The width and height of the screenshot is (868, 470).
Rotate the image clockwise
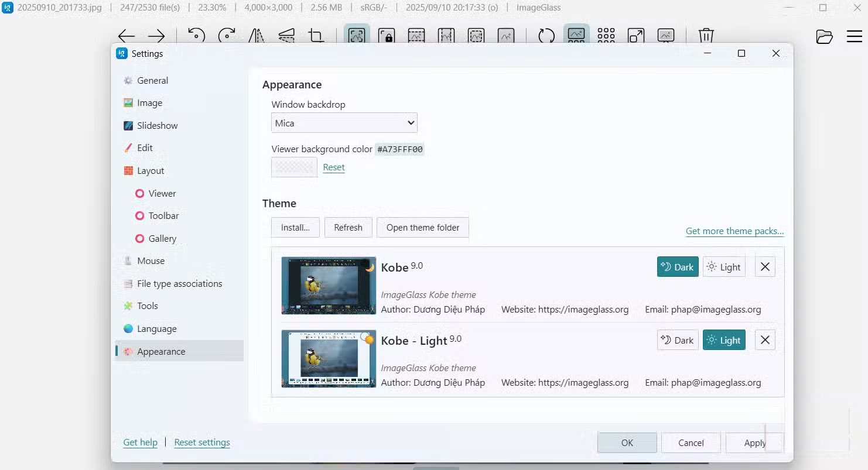[227, 35]
